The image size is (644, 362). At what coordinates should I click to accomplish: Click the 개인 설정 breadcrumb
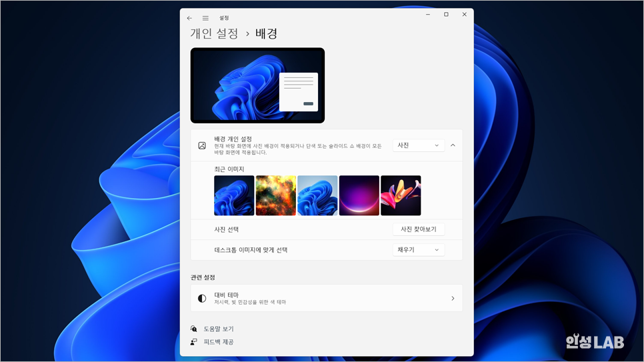pyautogui.click(x=214, y=33)
